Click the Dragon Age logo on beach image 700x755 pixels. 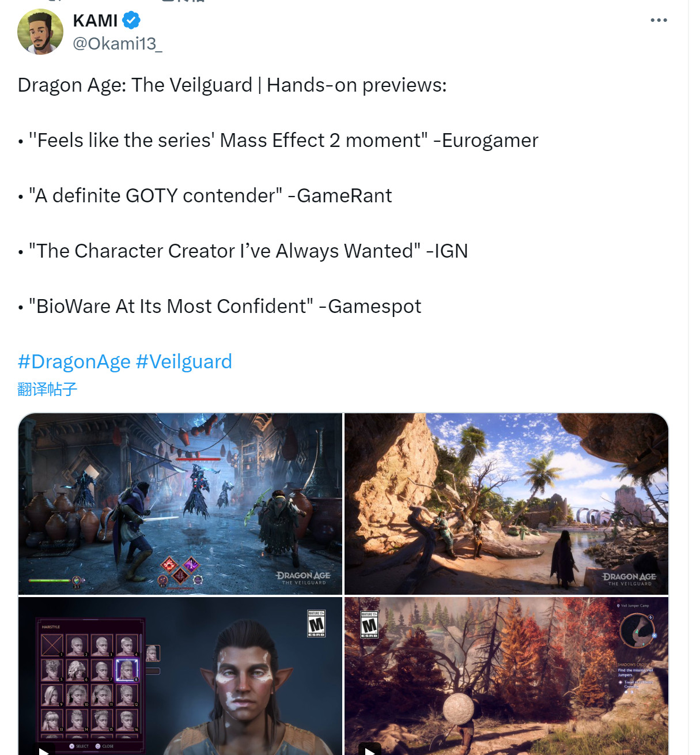click(629, 579)
